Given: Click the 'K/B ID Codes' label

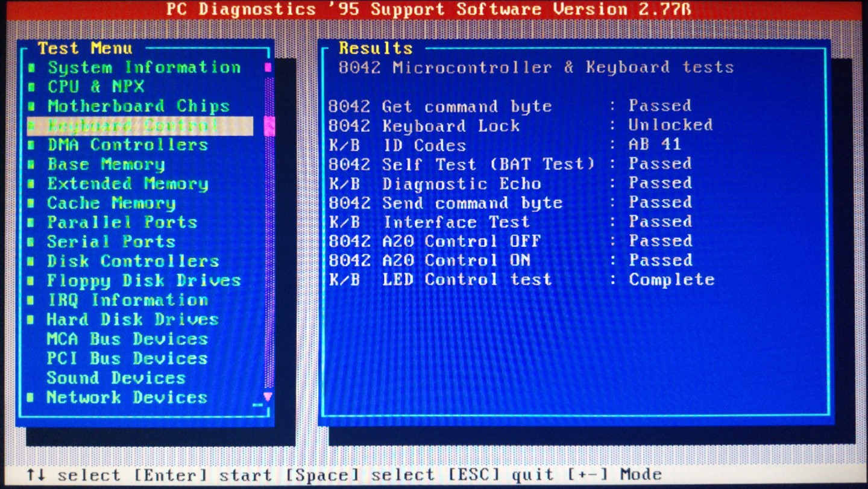Looking at the screenshot, I should [x=397, y=145].
